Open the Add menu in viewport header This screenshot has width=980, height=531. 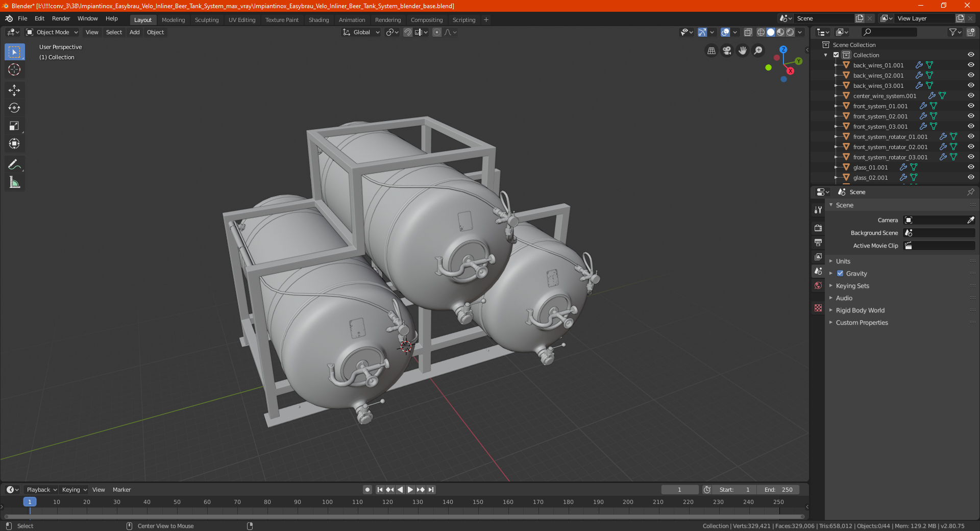coord(134,32)
